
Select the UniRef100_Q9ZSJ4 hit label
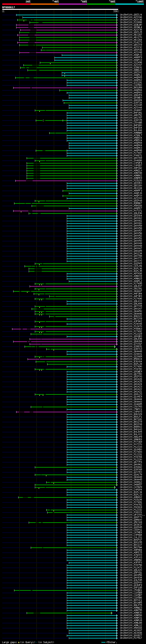[131, 15]
